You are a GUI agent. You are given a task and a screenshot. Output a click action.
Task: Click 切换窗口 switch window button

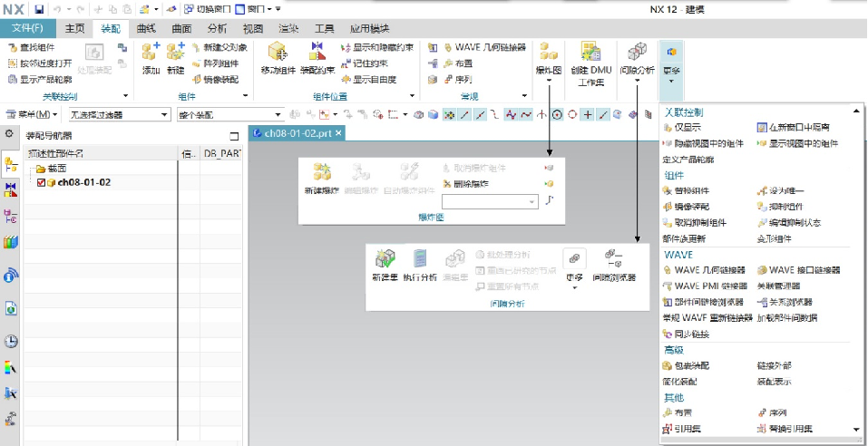pos(208,9)
